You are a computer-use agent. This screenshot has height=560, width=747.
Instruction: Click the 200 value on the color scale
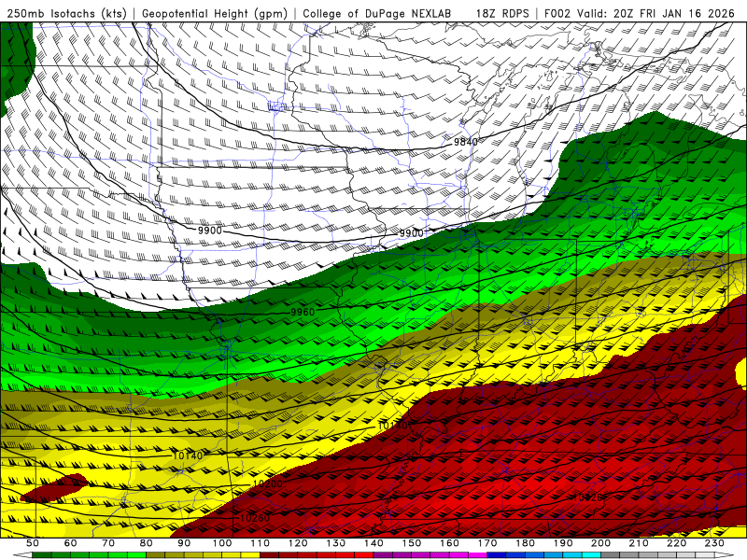click(x=600, y=543)
